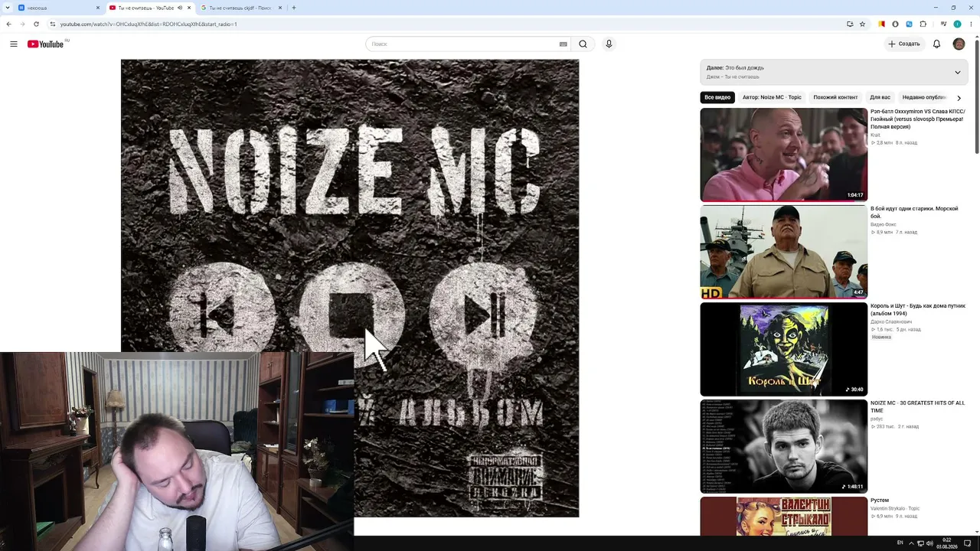Open 'Король и Шут - Будь как дома путник' title
Viewport: 980px width, 551px height.
tap(918, 309)
